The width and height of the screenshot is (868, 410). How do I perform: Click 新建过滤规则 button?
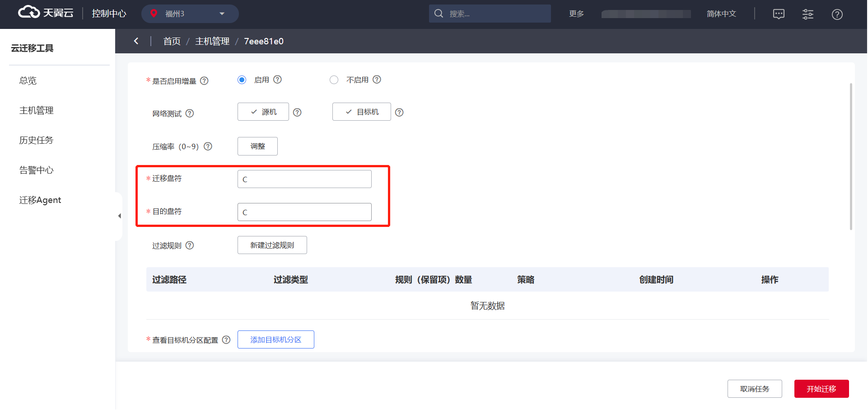[x=272, y=245]
